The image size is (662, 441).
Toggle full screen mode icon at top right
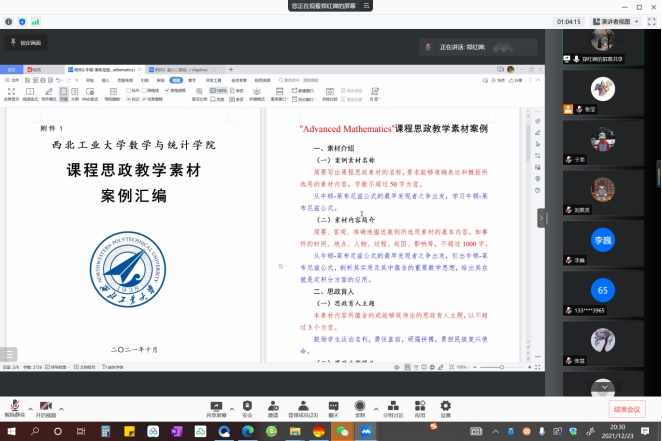[651, 20]
